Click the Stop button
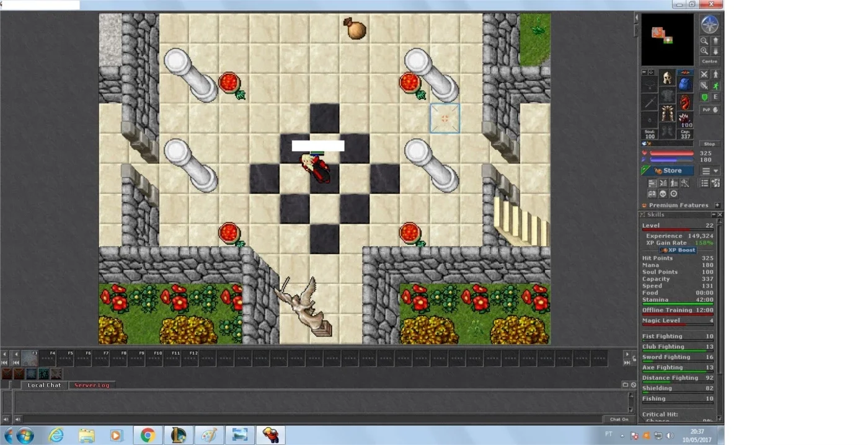 point(710,144)
